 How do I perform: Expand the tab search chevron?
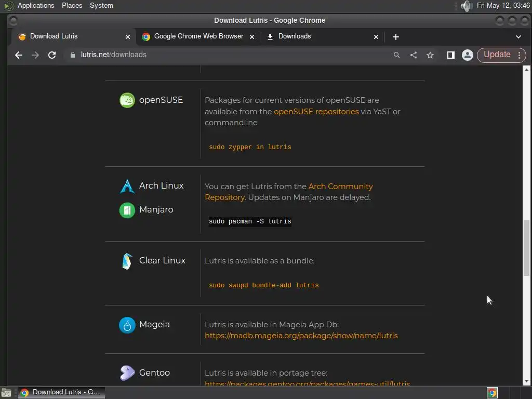[518, 37]
